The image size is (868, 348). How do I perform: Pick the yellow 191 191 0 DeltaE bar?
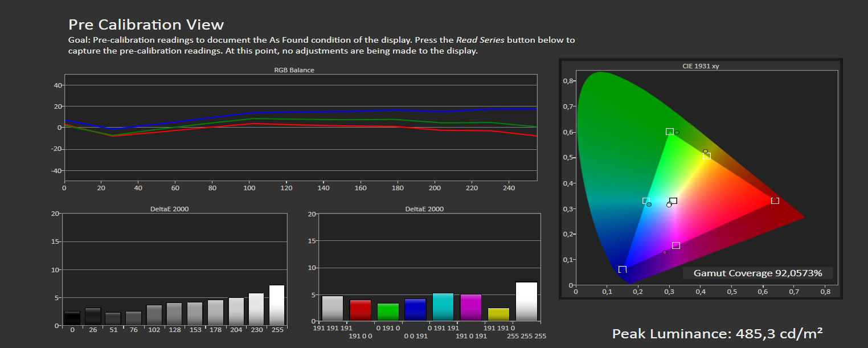coord(498,314)
